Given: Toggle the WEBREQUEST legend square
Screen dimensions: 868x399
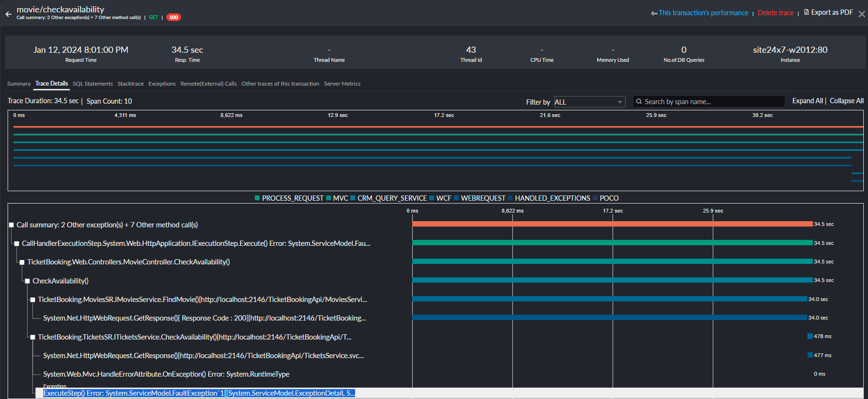Looking at the screenshot, I should [x=456, y=198].
